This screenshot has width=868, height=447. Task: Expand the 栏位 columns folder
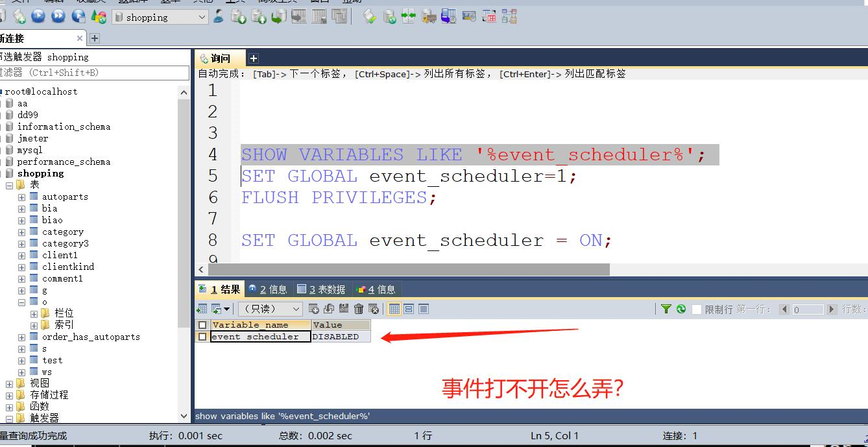coord(34,314)
